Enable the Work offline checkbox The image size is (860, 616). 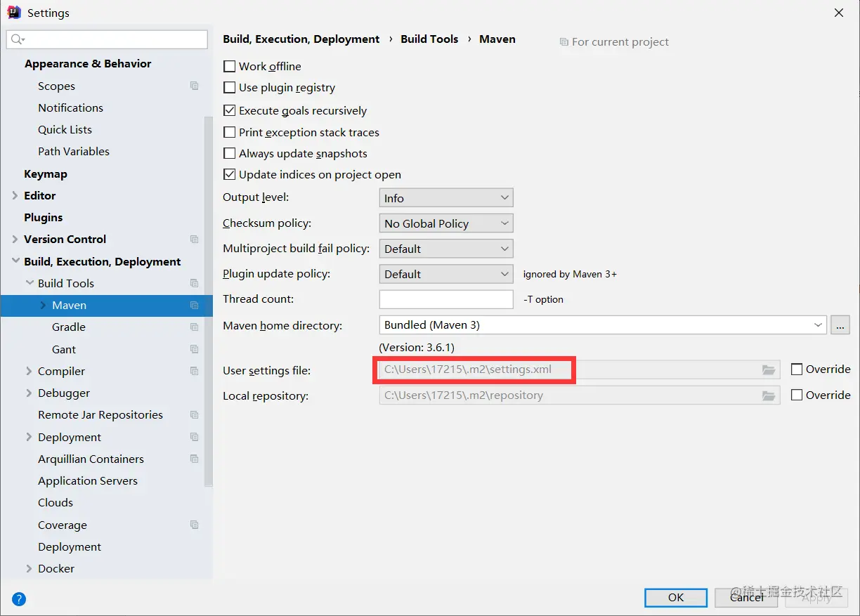click(229, 66)
